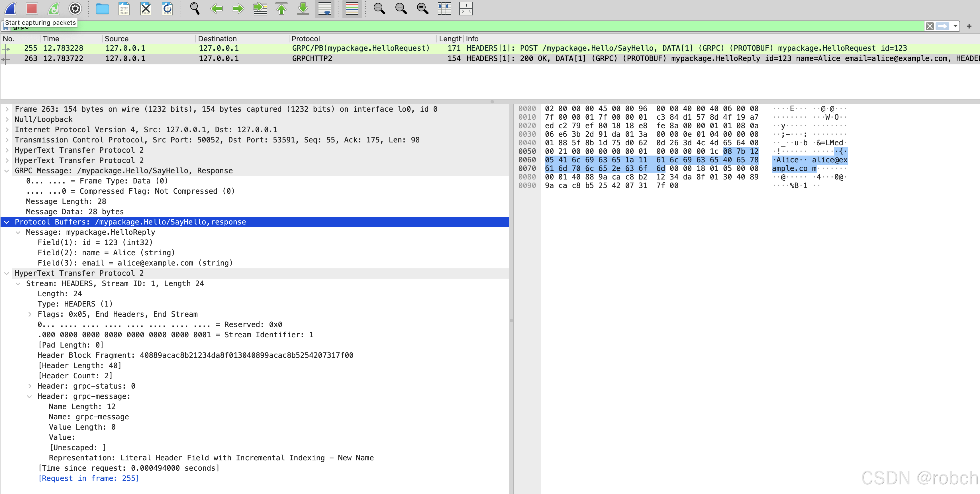The image size is (980, 494).
Task: Jump to the first packet
Action: coord(281,8)
